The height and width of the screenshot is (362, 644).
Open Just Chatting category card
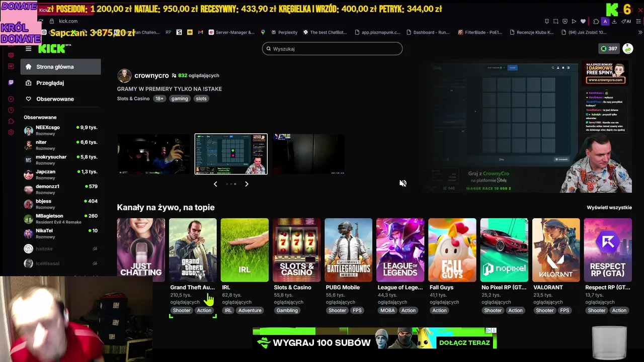141,250
